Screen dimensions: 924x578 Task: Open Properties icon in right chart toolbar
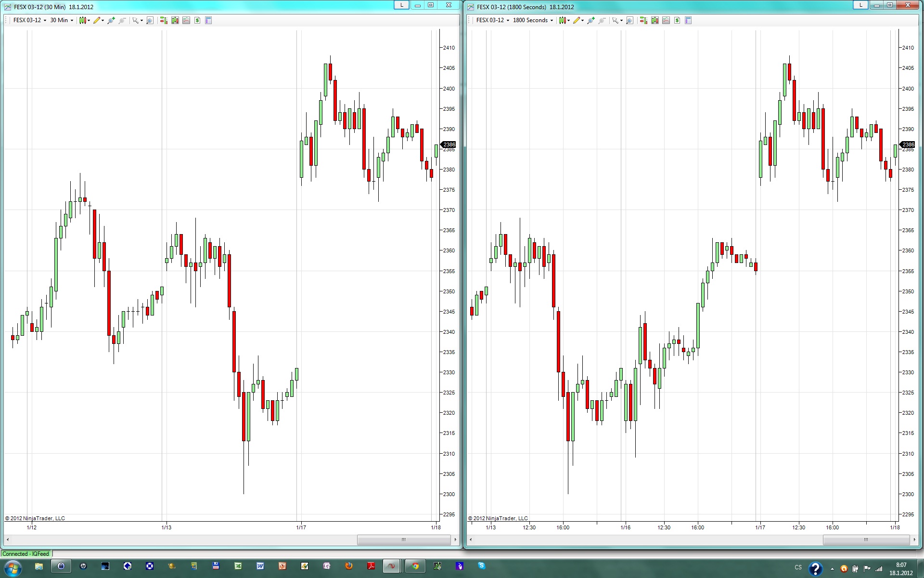click(688, 20)
